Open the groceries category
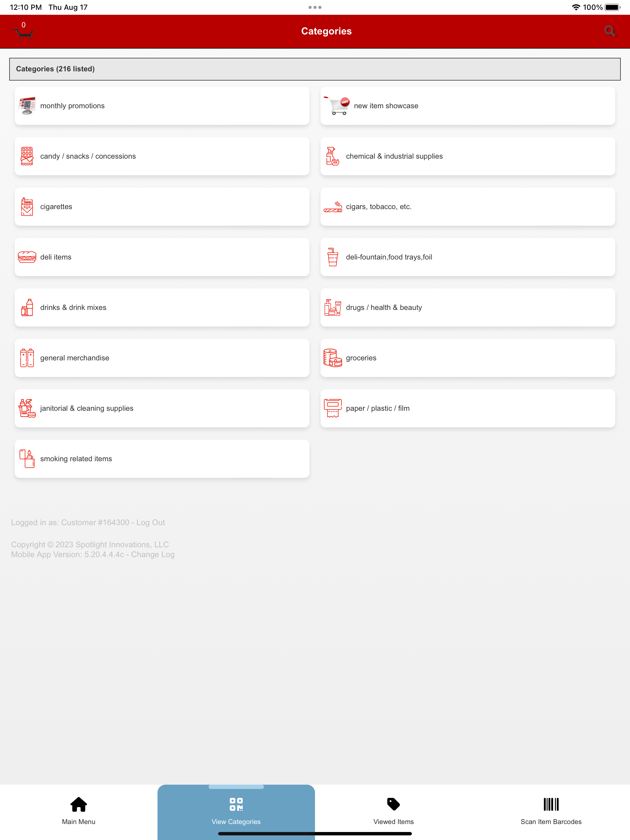 click(x=468, y=358)
